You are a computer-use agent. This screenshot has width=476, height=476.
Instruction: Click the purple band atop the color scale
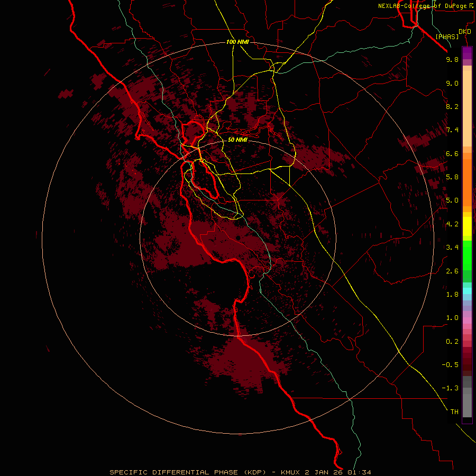point(467,53)
